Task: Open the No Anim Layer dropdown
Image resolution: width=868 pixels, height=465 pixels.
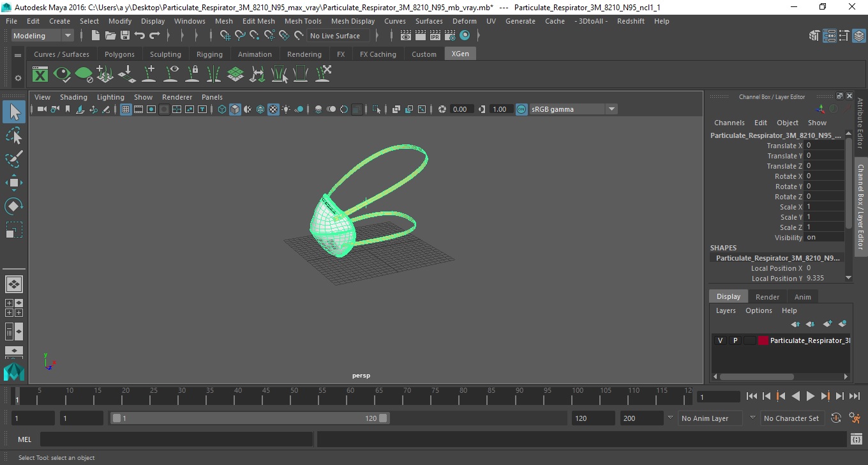Action: 710,418
